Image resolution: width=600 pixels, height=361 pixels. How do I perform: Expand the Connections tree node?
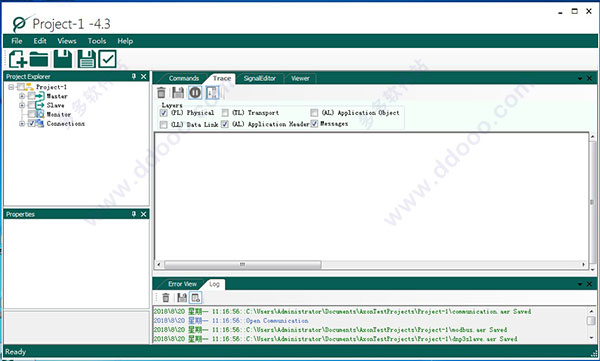point(22,123)
